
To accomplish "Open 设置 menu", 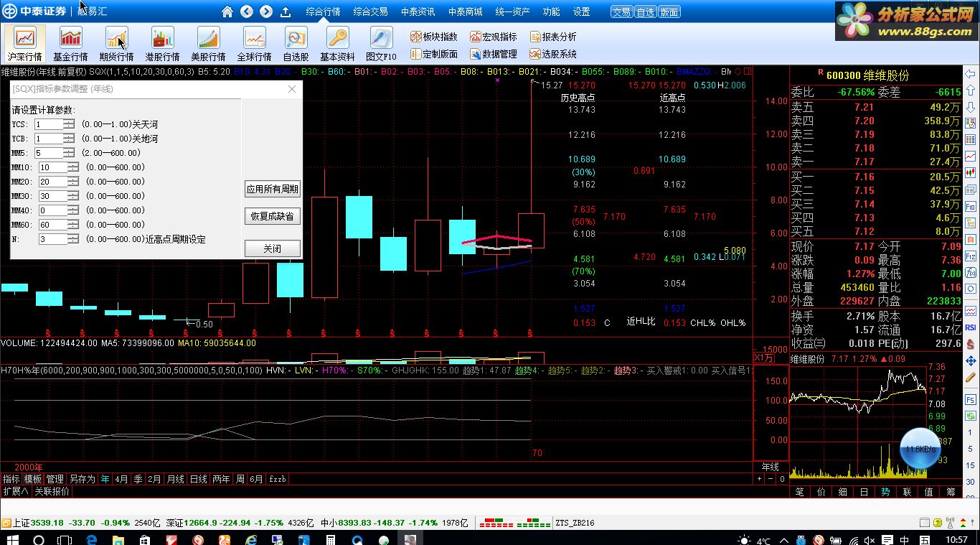I will tap(582, 12).
